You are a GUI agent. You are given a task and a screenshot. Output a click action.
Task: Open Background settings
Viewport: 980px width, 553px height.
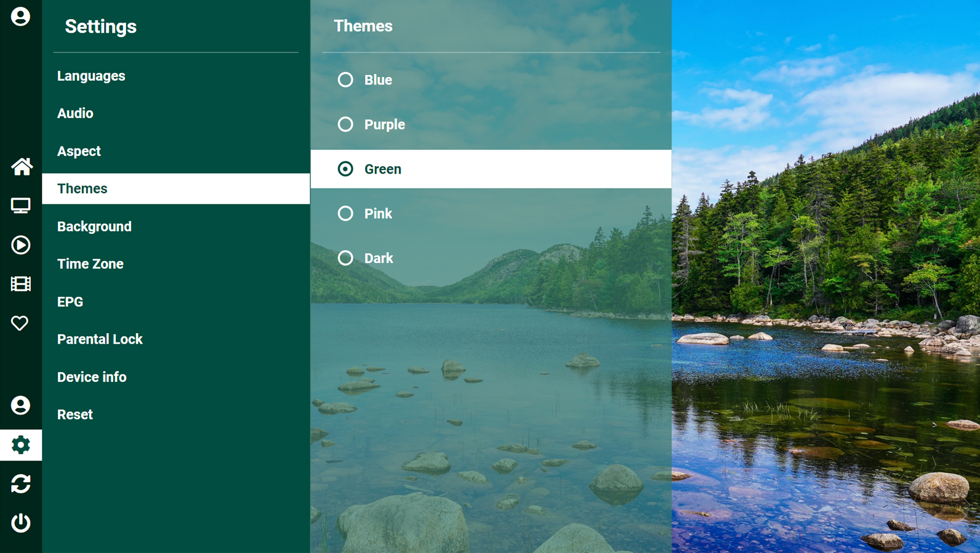click(x=176, y=227)
